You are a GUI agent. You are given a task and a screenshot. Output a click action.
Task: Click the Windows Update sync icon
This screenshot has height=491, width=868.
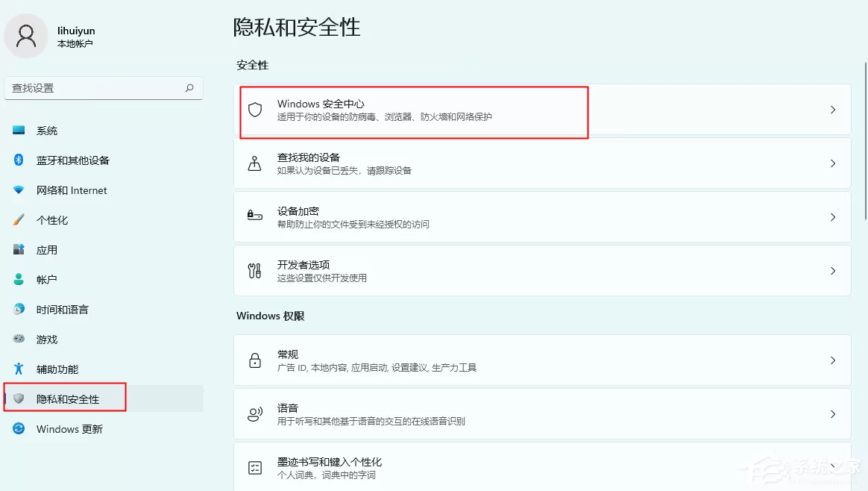19,428
